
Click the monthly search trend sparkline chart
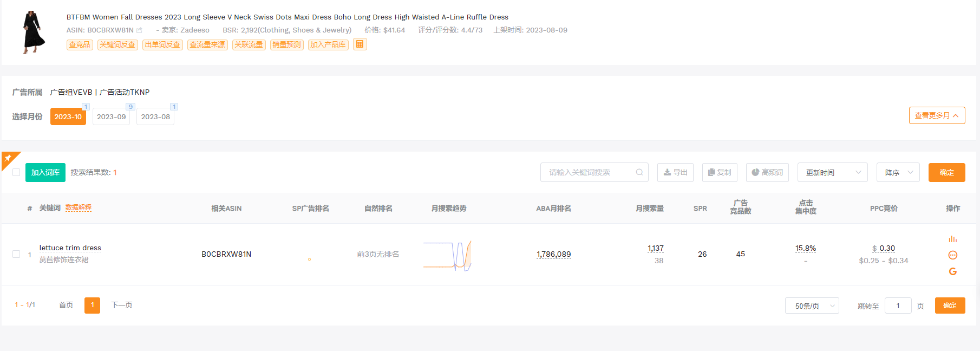click(x=447, y=255)
